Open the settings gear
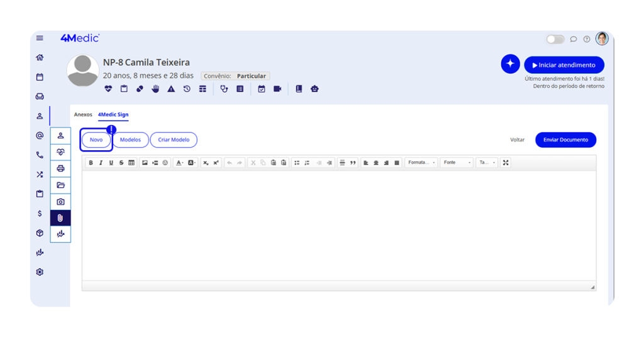Screen dimensions: 644x338 pos(40,272)
